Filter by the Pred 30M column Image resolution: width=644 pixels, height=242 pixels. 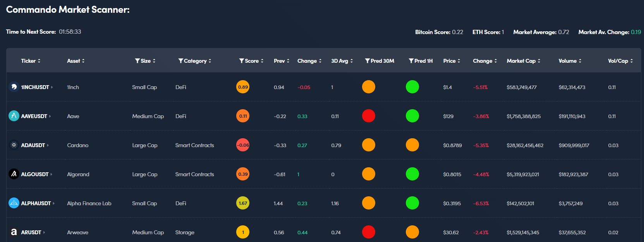coord(367,61)
